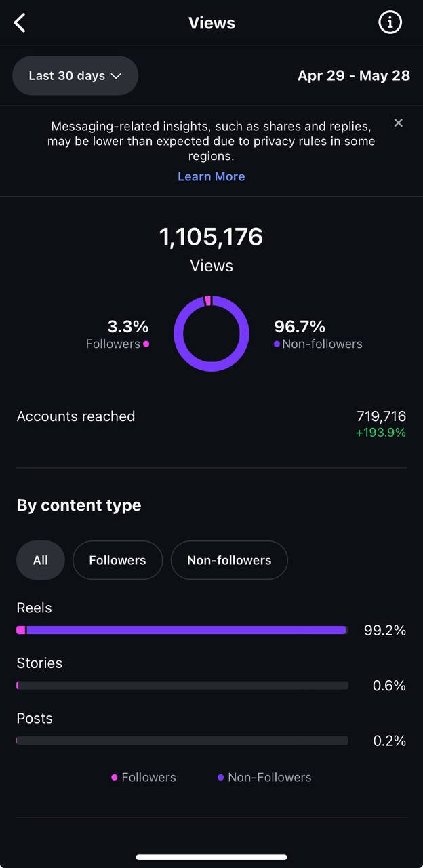Switch to the Non-followers filter tab

pyautogui.click(x=229, y=560)
